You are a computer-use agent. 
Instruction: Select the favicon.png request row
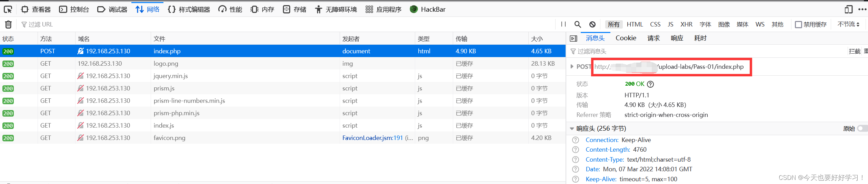pyautogui.click(x=283, y=138)
